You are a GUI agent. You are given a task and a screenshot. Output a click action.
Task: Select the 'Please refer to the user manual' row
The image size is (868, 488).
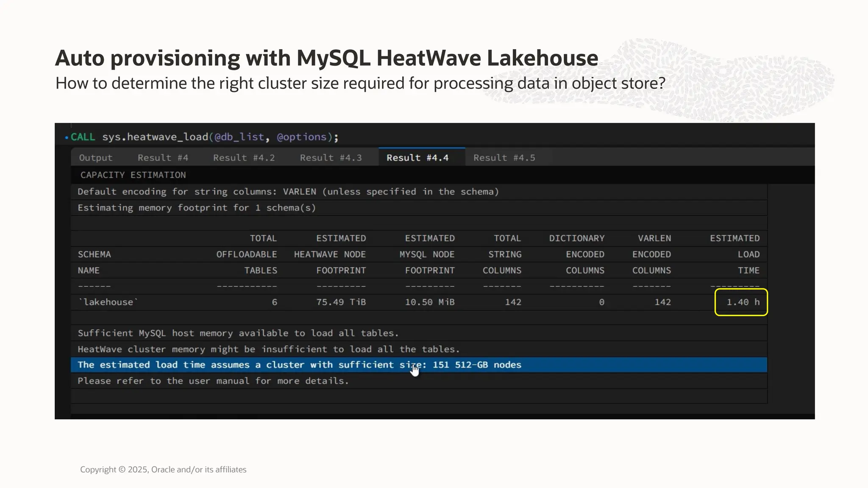[x=419, y=381]
